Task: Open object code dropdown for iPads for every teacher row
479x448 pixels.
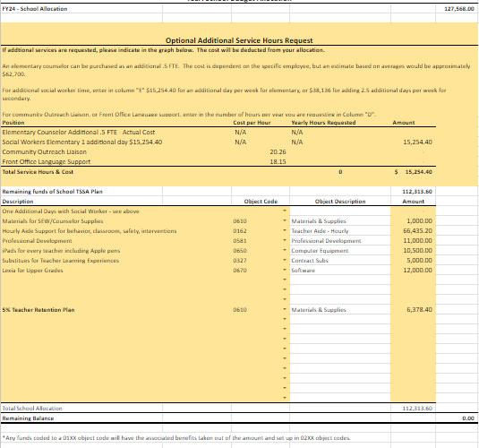Action: tap(285, 251)
